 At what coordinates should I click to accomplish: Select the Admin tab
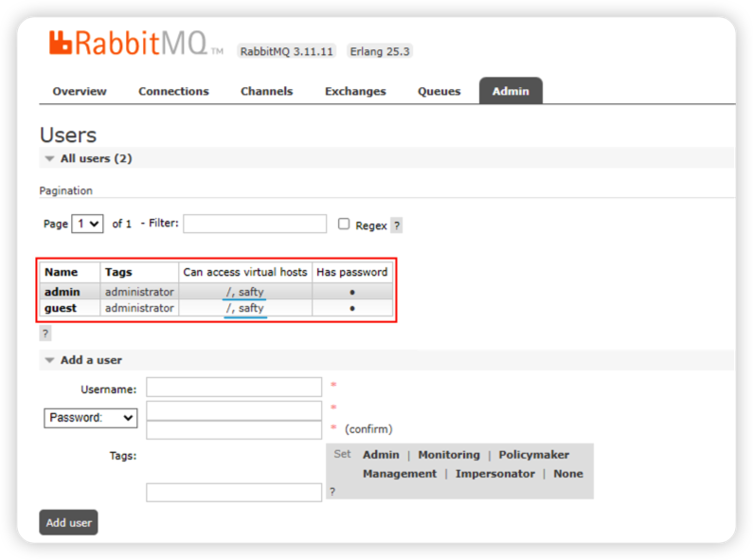click(x=511, y=91)
